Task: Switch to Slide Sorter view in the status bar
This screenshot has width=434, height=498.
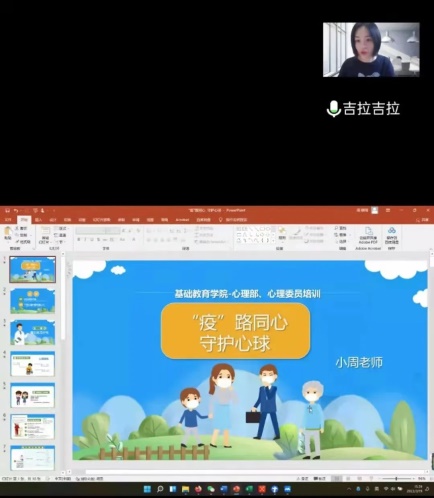Action: coord(349,479)
